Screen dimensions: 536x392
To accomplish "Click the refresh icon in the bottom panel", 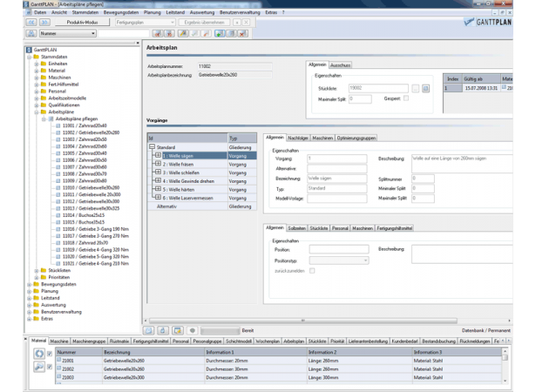I will tap(39, 354).
